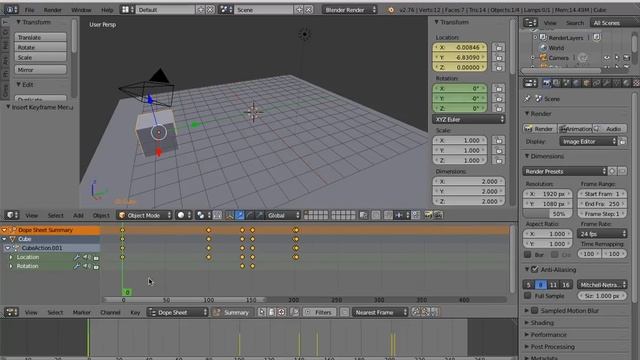Toggle Camera visibility eye in outliner
Image resolution: width=640 pixels, height=360 pixels.
(607, 58)
